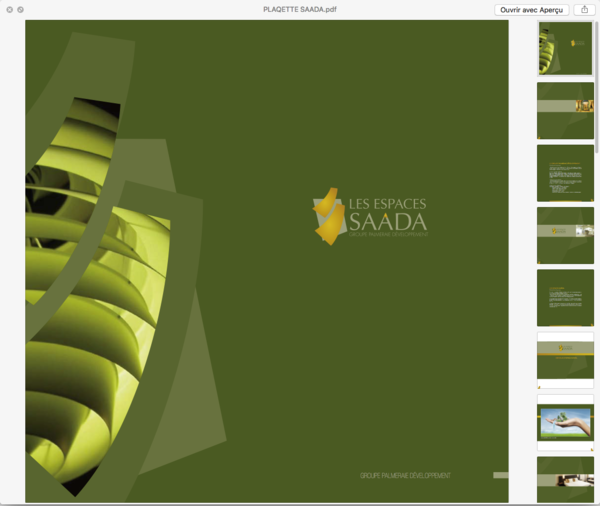The image size is (600, 506).
Task: Select the fifth page thumbnail with text block
Action: coord(565,298)
